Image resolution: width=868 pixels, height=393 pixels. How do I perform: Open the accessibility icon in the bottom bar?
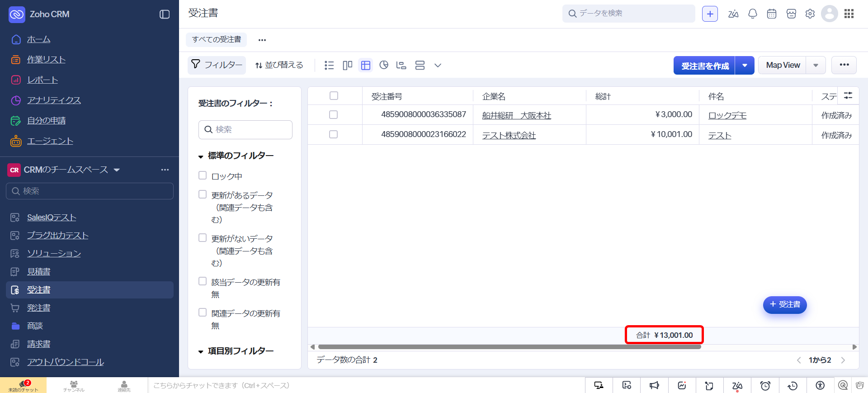tap(820, 385)
